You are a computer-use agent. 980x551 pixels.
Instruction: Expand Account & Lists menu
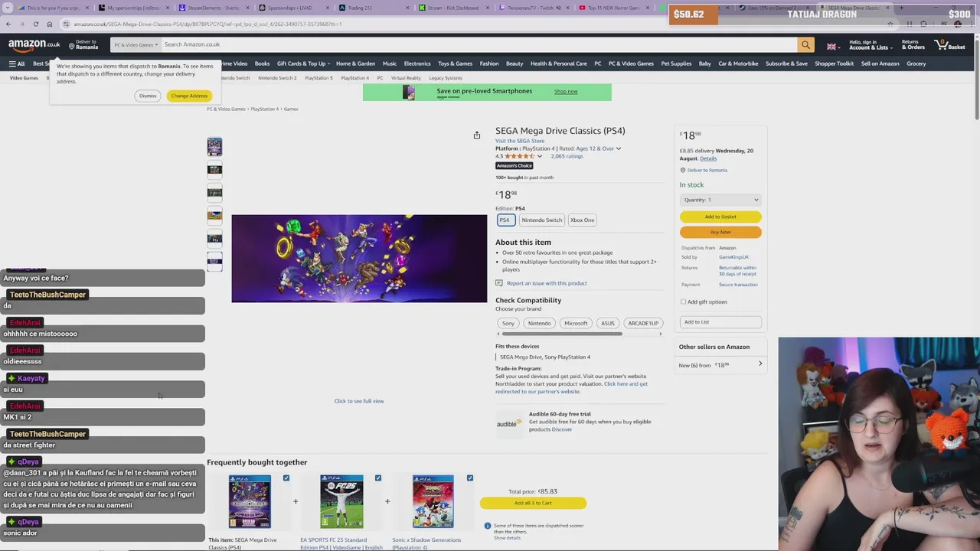(x=869, y=45)
